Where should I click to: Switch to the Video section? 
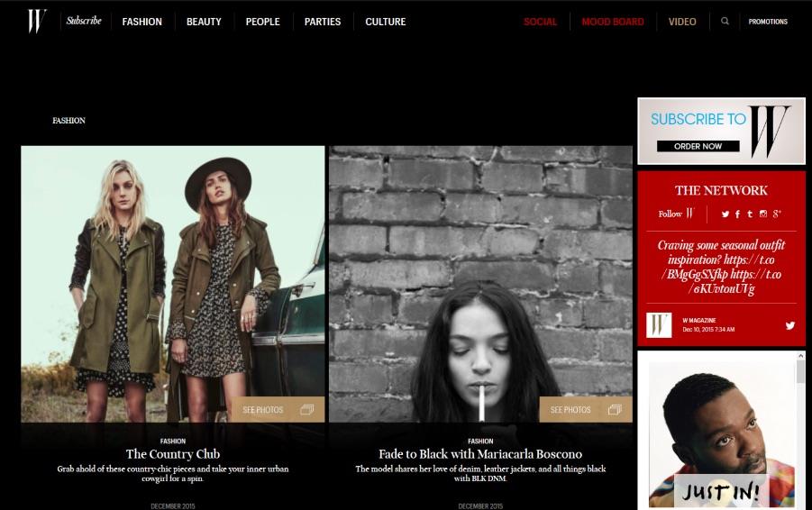(x=682, y=22)
